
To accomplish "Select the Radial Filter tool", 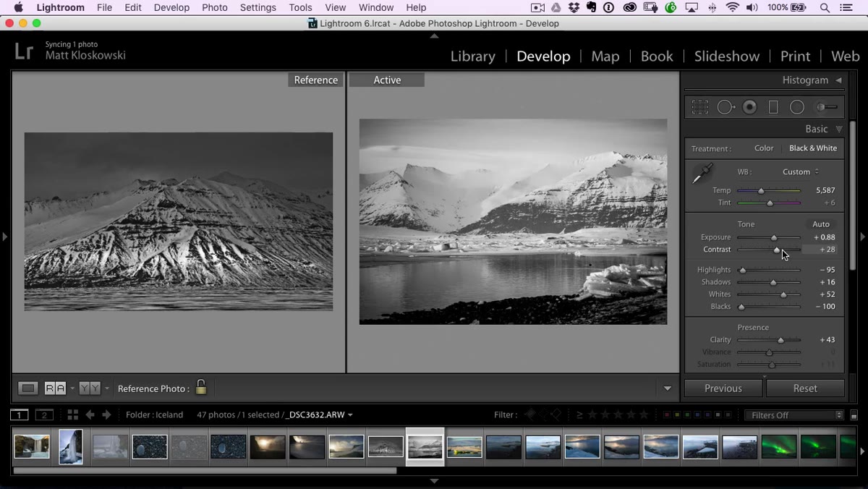I will [797, 107].
